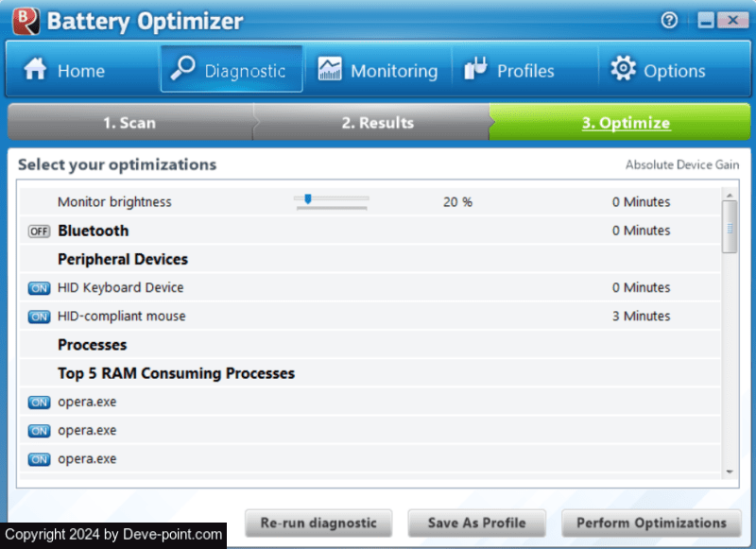Viewport: 756px width, 549px height.
Task: Turn on the Bluetooth toggle
Action: 39,232
